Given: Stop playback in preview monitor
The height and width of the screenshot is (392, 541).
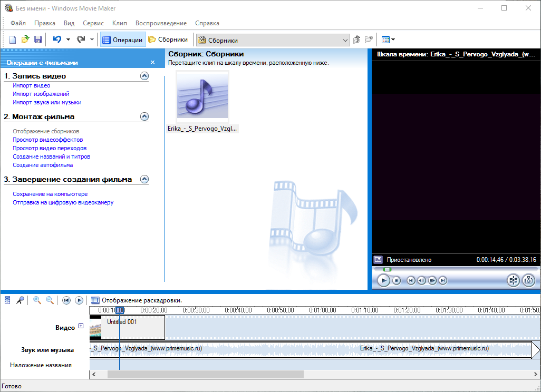Looking at the screenshot, I should 397,281.
